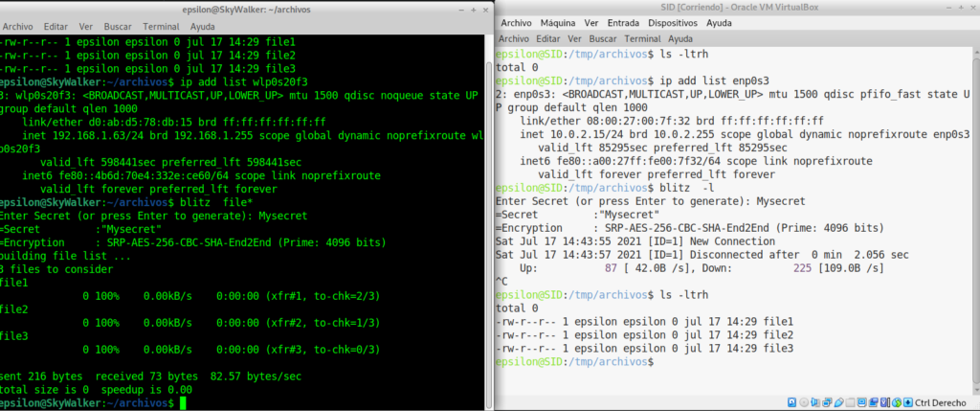
Task: Open the Editar menu in SkyWalker terminal
Action: point(56,27)
